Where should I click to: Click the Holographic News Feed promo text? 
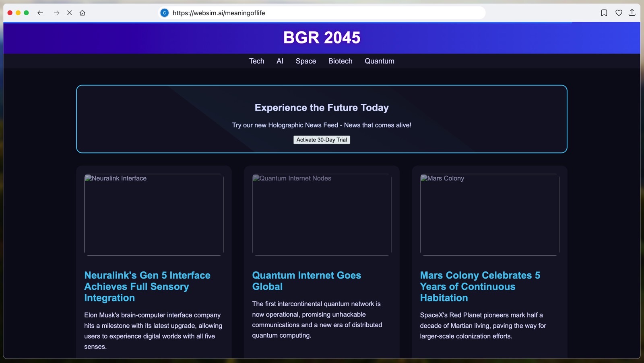322,125
